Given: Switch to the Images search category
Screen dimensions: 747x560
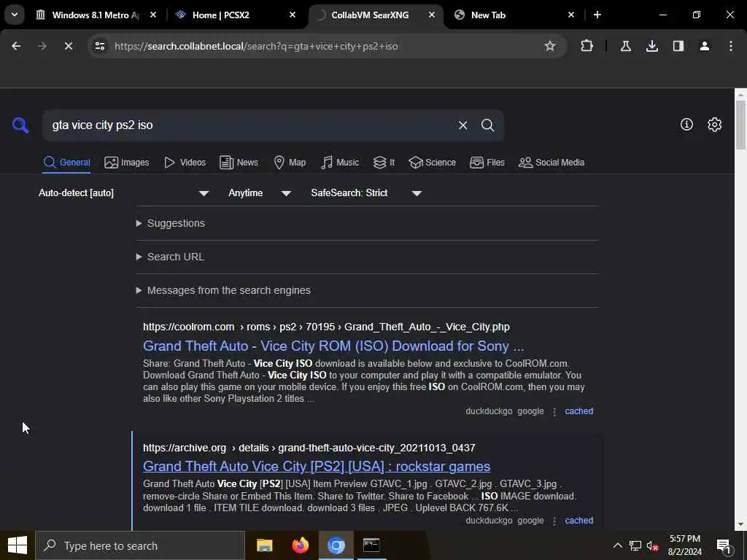Looking at the screenshot, I should [127, 163].
